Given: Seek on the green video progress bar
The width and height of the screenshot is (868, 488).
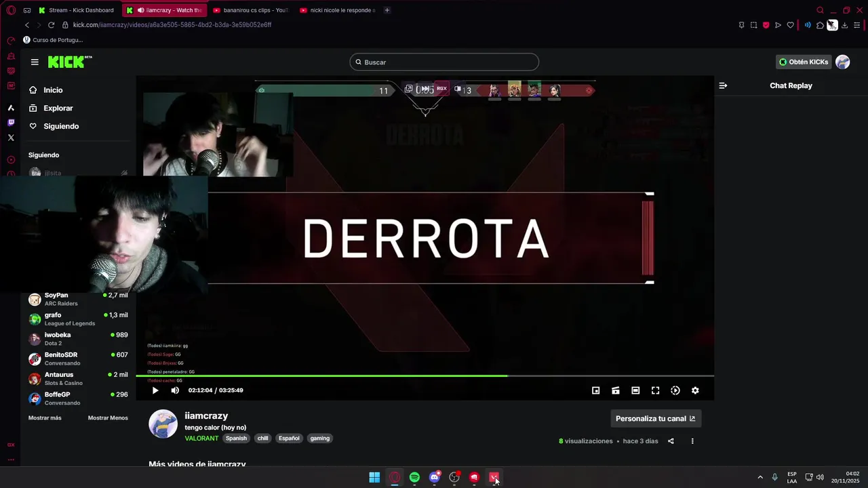Looking at the screenshot, I should 425,375.
